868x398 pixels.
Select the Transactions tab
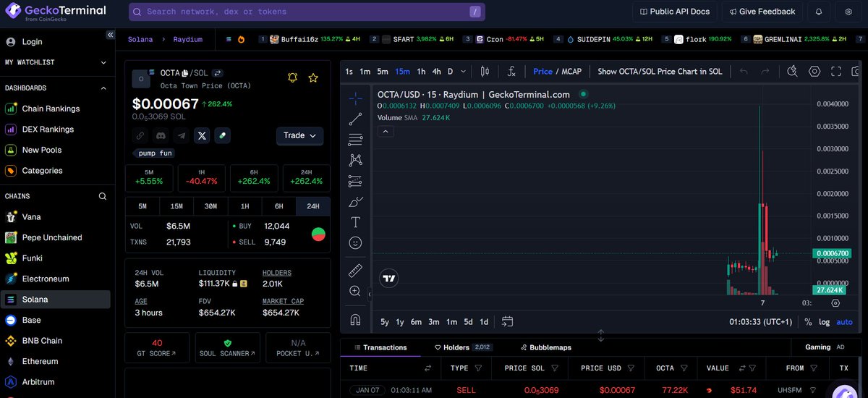(x=380, y=347)
